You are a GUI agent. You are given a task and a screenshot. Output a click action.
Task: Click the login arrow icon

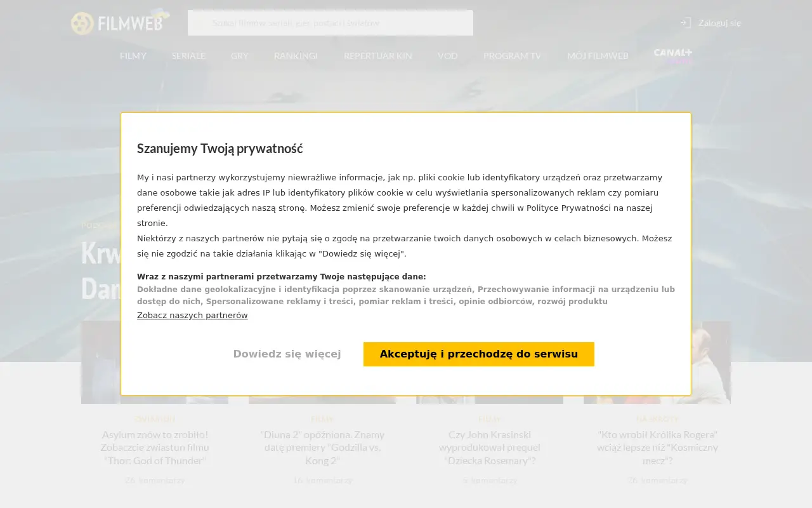coord(685,23)
